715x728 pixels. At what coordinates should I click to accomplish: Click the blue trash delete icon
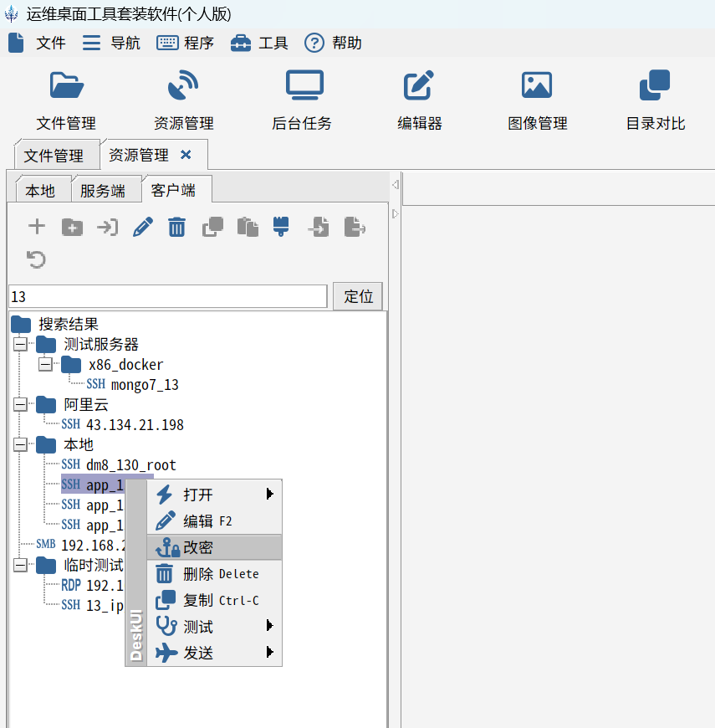[176, 227]
